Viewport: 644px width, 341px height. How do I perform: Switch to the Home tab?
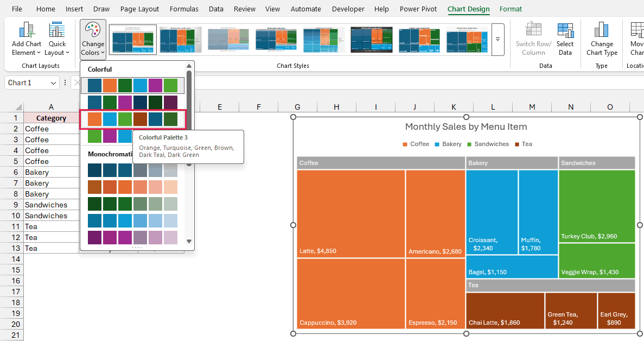point(46,9)
